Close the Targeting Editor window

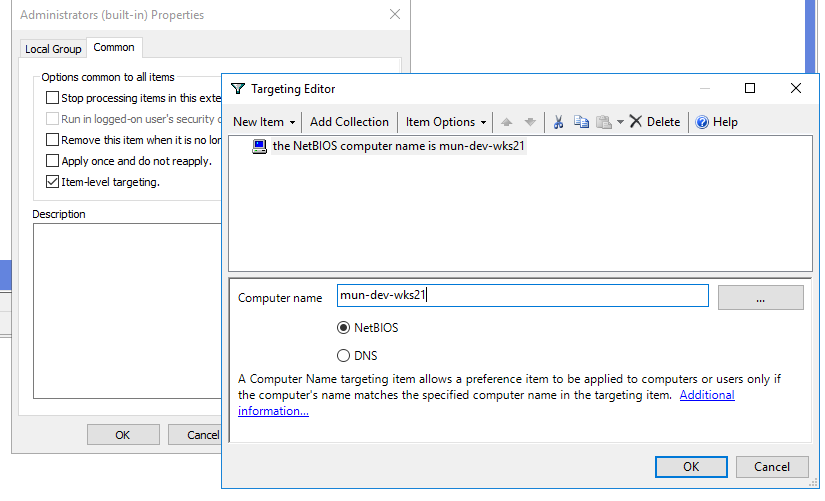pos(796,88)
